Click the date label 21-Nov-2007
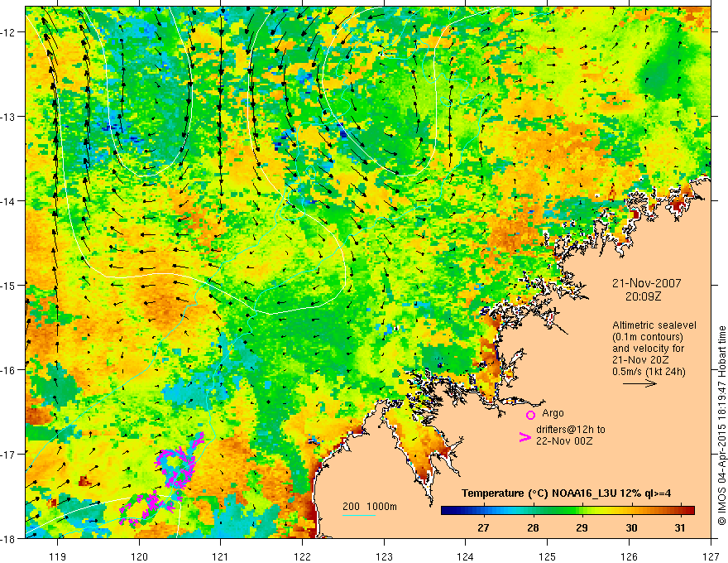 pos(646,283)
